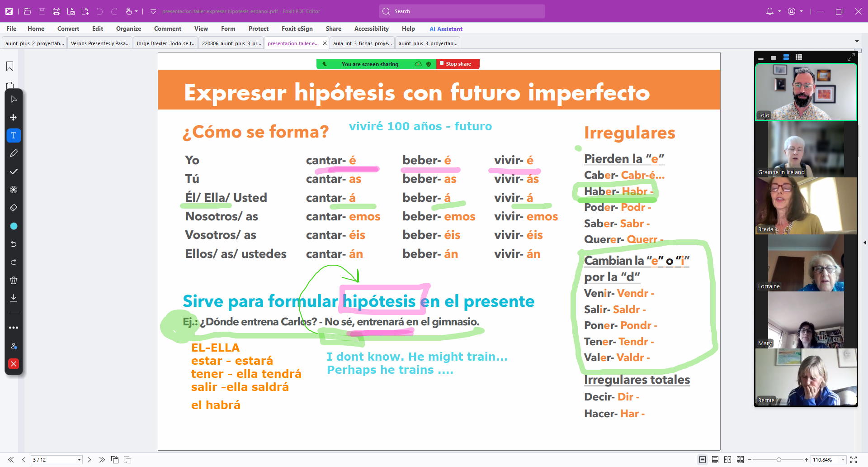Select Bernie's video thumbnail
The width and height of the screenshot is (868, 467).
pyautogui.click(x=806, y=377)
